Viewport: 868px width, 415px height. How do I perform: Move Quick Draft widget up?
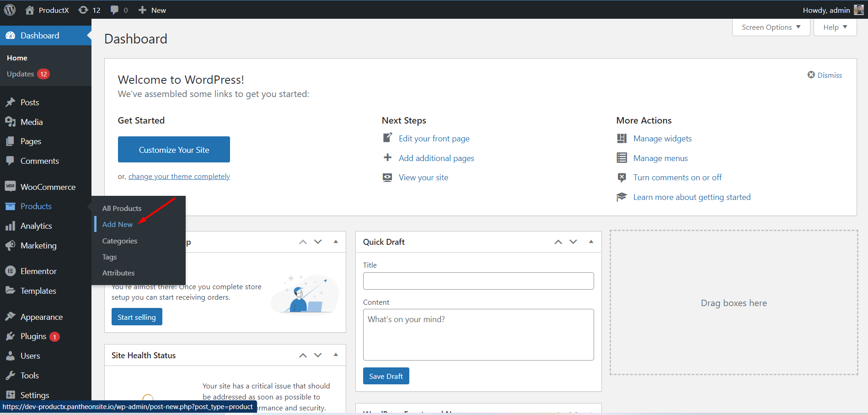point(558,242)
